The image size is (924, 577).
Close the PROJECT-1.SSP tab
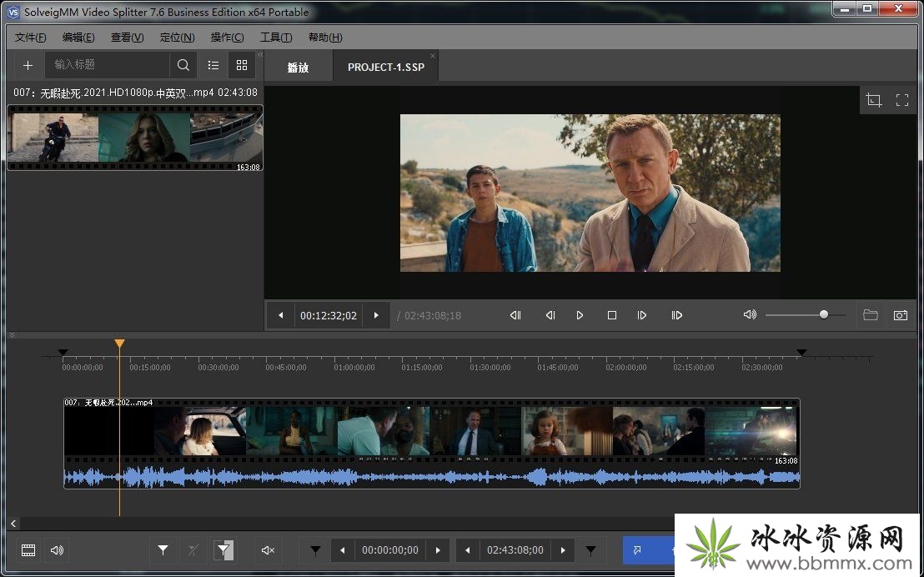point(433,56)
